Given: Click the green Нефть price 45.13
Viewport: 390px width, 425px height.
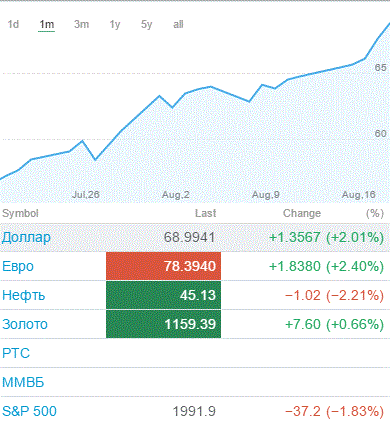Looking at the screenshot, I should pos(163,295).
